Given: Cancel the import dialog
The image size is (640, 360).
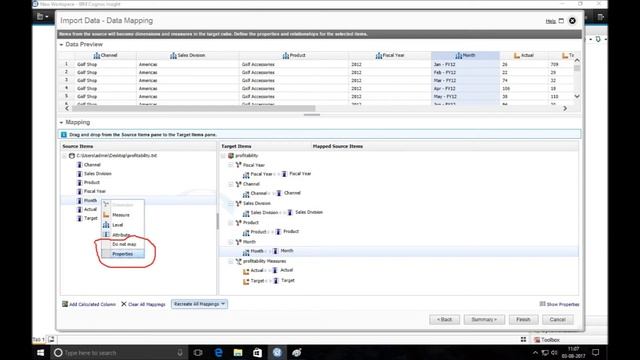Looking at the screenshot, I should (x=558, y=320).
